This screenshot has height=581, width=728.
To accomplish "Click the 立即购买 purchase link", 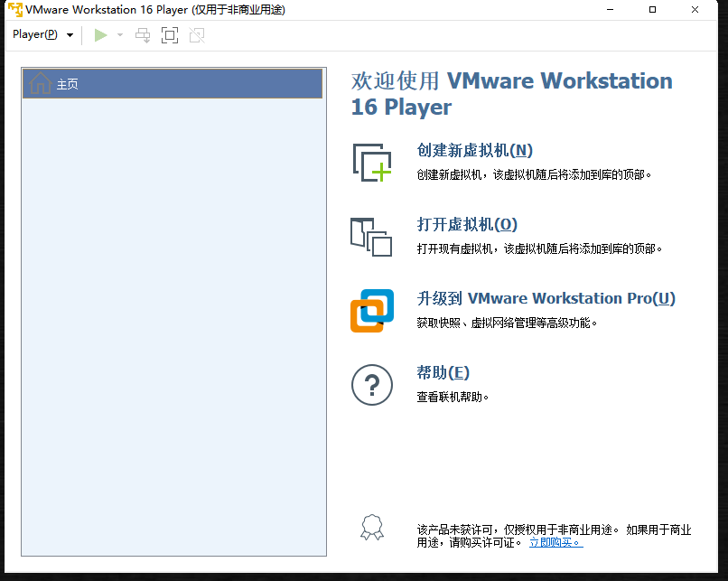I will [x=555, y=542].
